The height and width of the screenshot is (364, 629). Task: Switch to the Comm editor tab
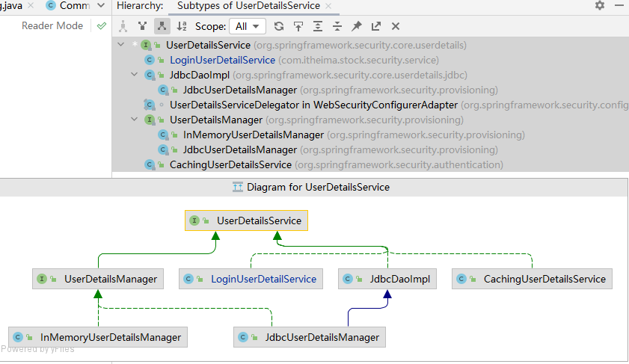tap(68, 6)
